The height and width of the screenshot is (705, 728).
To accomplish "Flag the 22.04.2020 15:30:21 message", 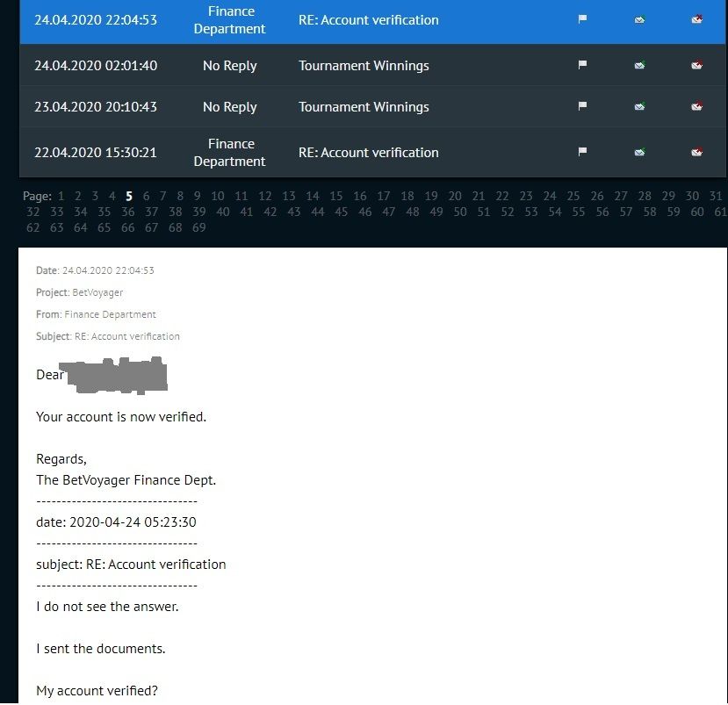I will [x=582, y=151].
